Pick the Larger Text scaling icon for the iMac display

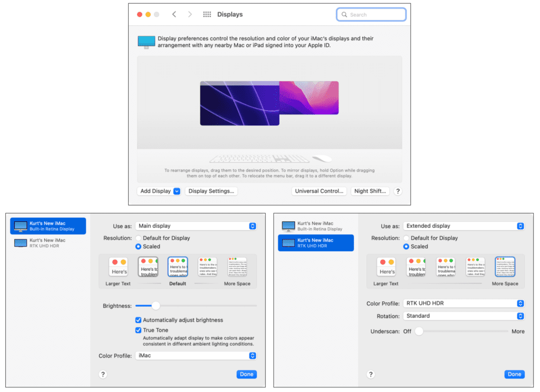tap(118, 267)
